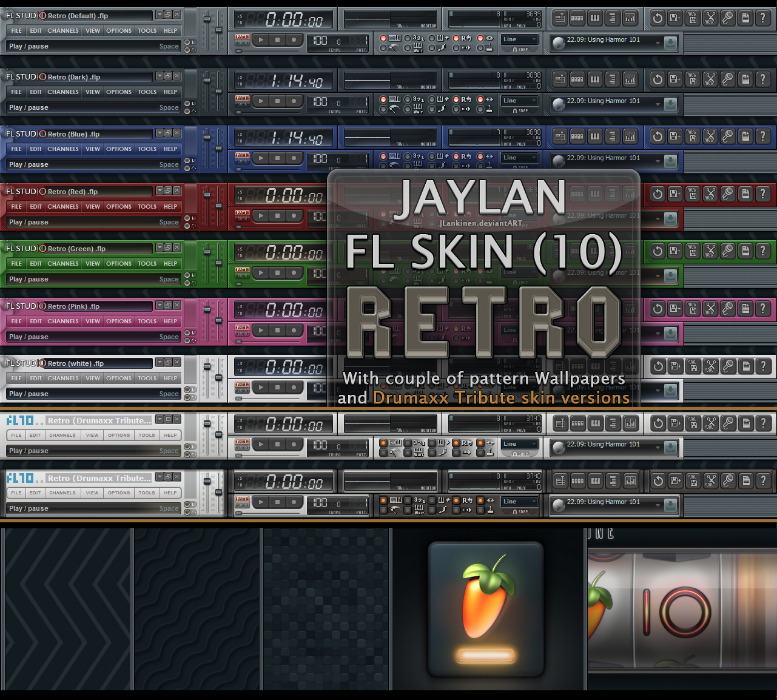Click undo icon in Retro (Dark) toolbar
Screen dimensions: 777x700
pyautogui.click(x=658, y=79)
